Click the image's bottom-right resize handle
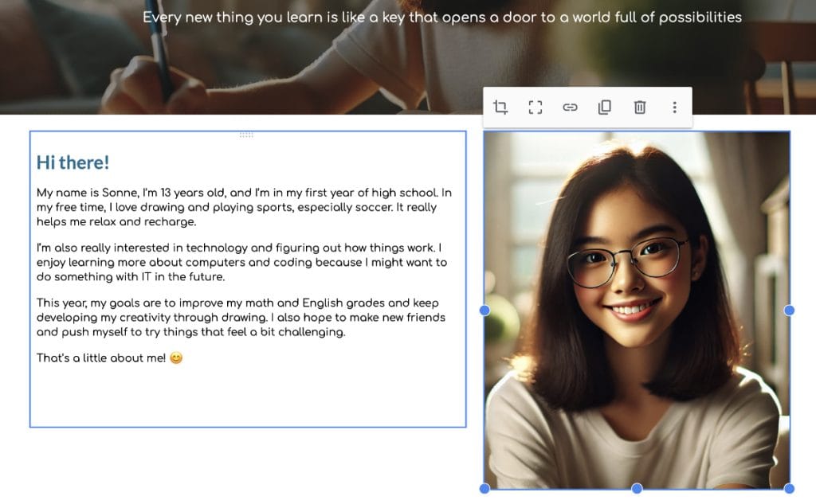The height and width of the screenshot is (504, 816). pyautogui.click(x=789, y=488)
